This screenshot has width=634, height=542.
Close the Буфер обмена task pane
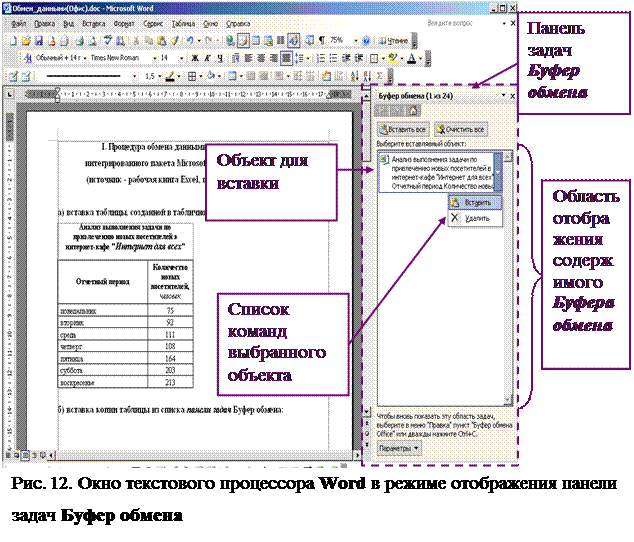click(512, 96)
